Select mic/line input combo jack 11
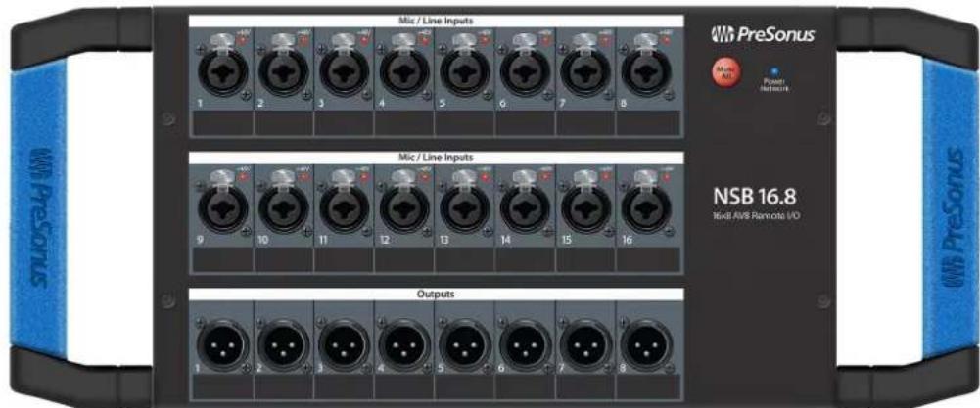 click(x=344, y=210)
